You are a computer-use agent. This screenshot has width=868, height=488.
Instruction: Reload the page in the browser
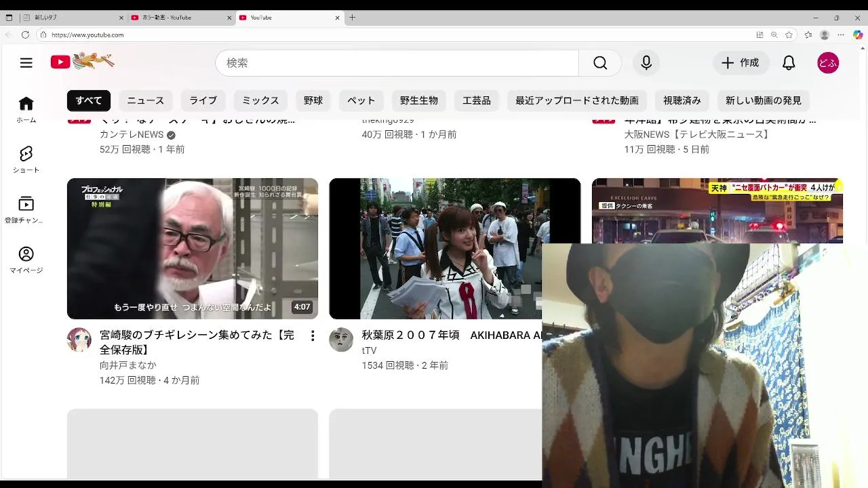[x=25, y=35]
